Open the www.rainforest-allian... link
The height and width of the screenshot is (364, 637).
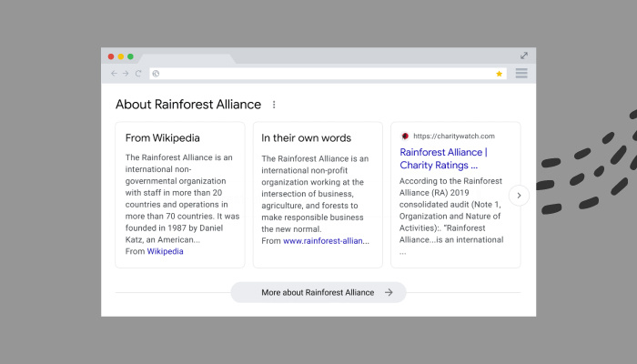(x=326, y=241)
